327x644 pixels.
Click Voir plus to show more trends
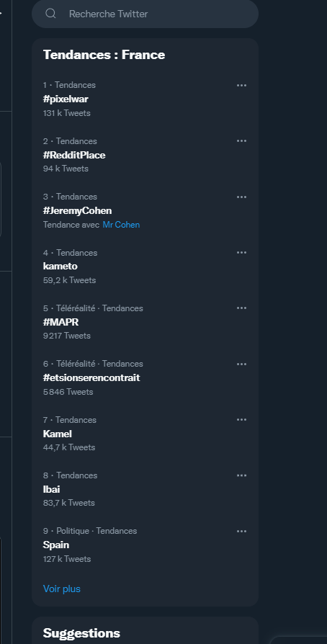coord(62,589)
